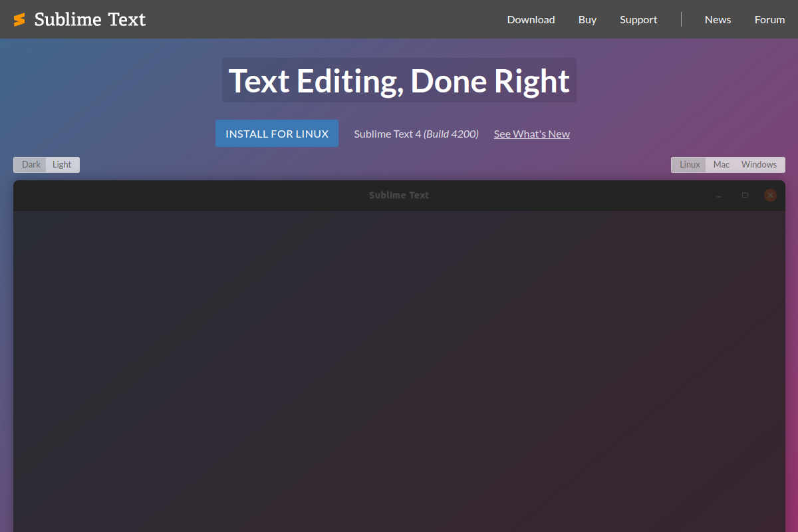Open the Download page
The width and height of the screenshot is (798, 532).
coord(531,19)
